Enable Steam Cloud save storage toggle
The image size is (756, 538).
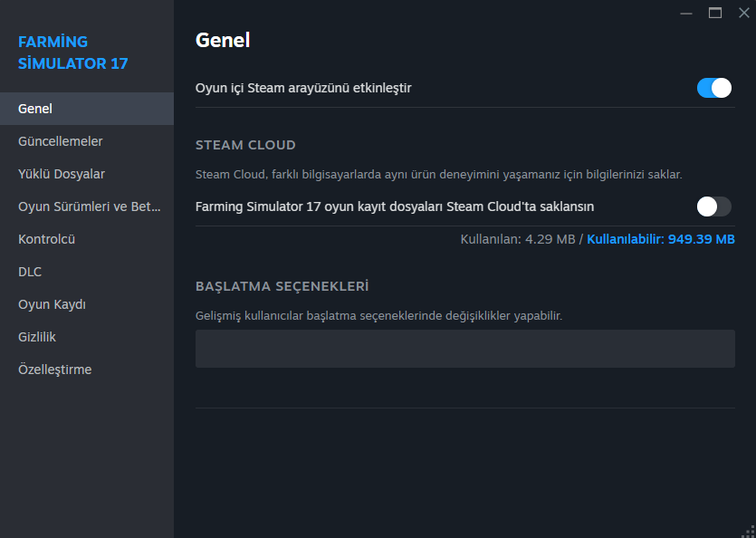pyautogui.click(x=714, y=207)
